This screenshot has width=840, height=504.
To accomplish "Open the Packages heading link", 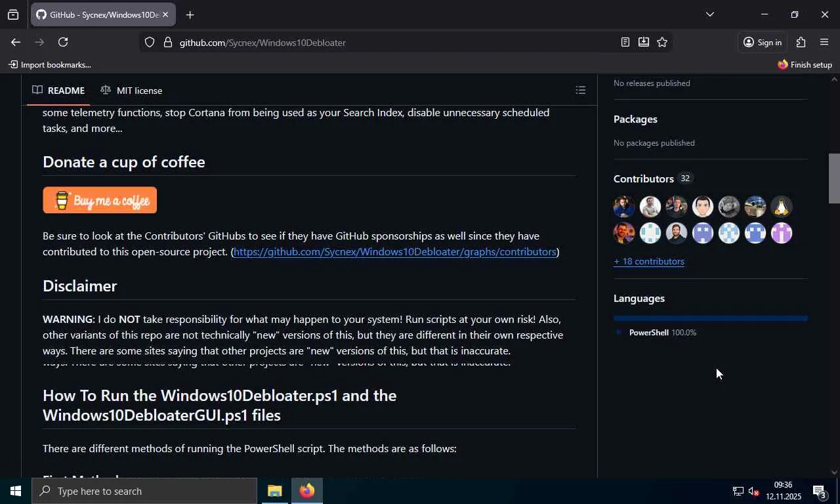I will 635,119.
